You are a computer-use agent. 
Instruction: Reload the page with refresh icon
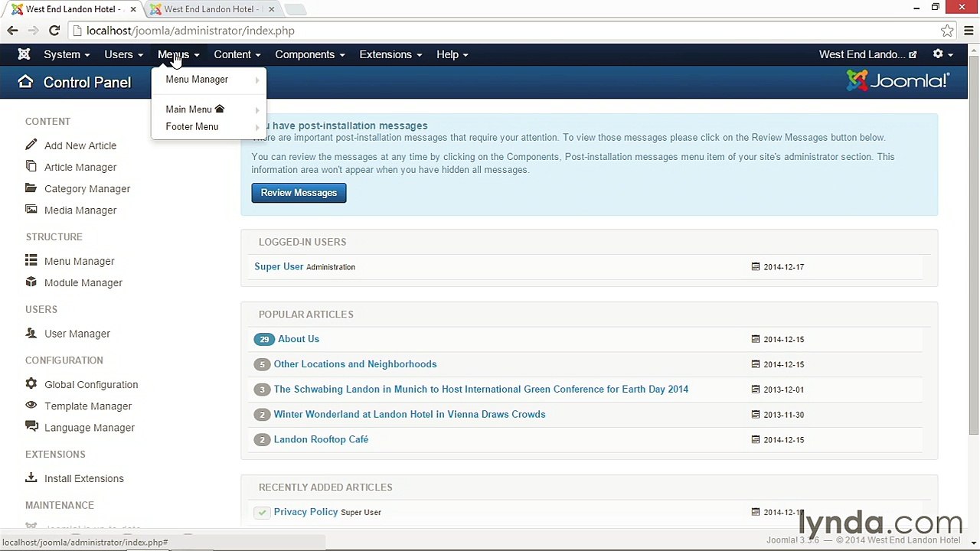click(54, 31)
